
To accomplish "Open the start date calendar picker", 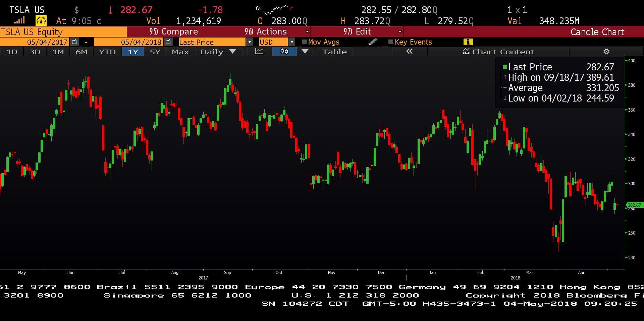I will (x=74, y=42).
